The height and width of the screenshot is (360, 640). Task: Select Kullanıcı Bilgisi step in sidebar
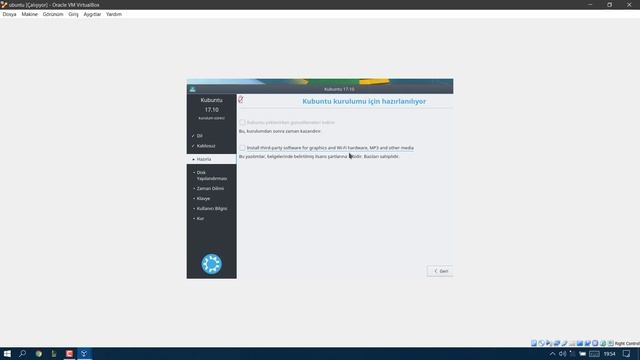click(x=212, y=209)
